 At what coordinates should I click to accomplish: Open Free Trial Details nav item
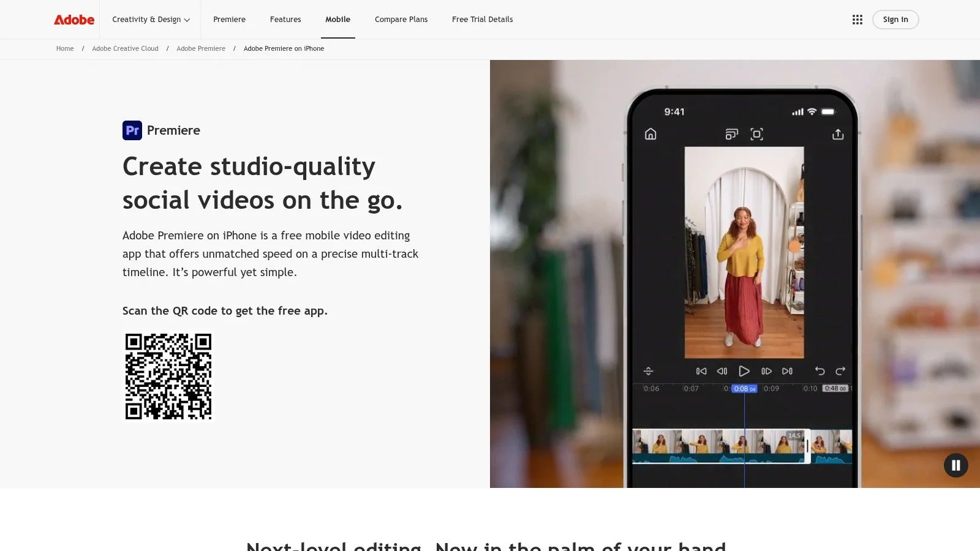pos(483,20)
